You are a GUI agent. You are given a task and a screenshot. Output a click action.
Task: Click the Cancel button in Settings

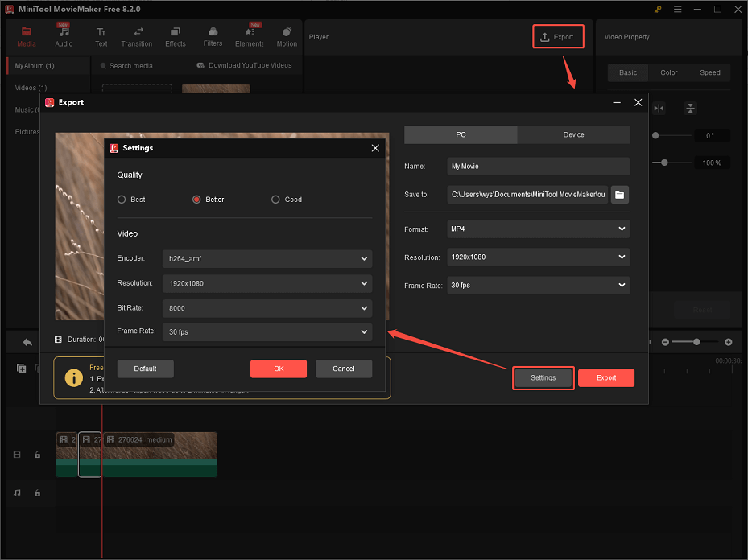pyautogui.click(x=344, y=369)
